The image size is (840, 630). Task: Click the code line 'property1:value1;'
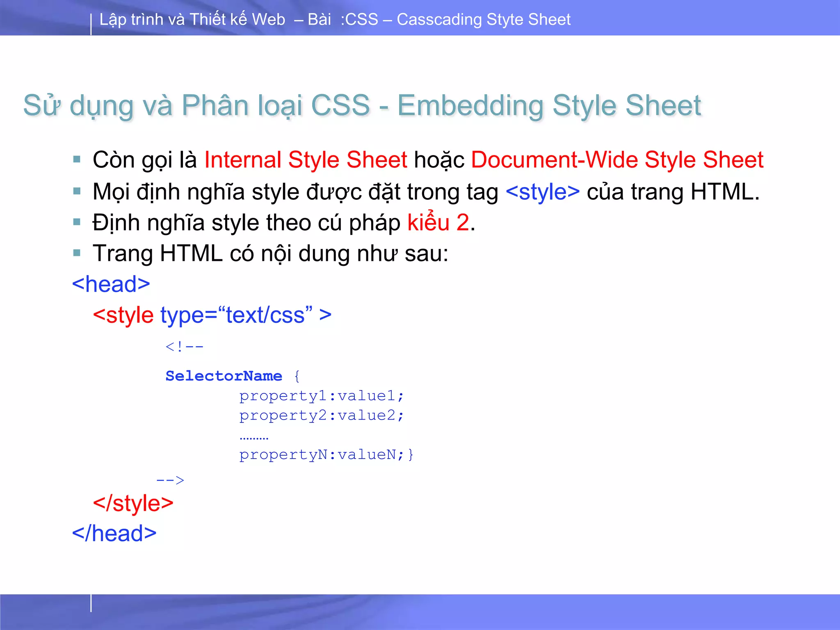(x=322, y=396)
